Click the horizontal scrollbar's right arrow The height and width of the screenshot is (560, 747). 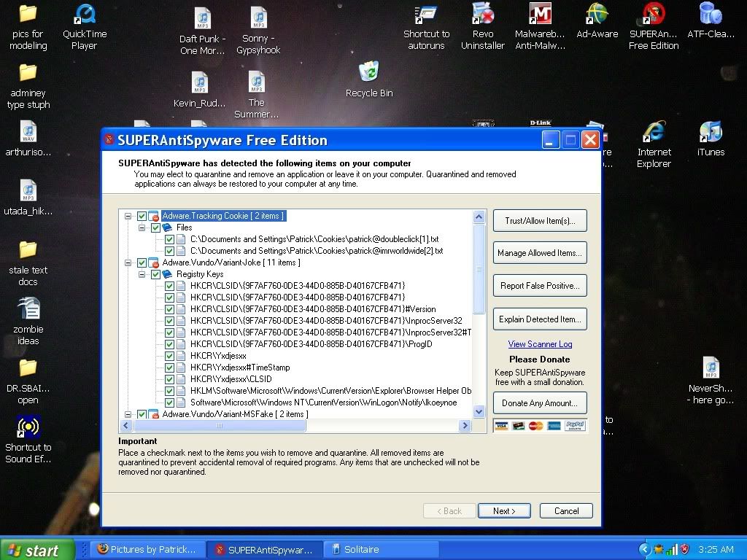465,425
